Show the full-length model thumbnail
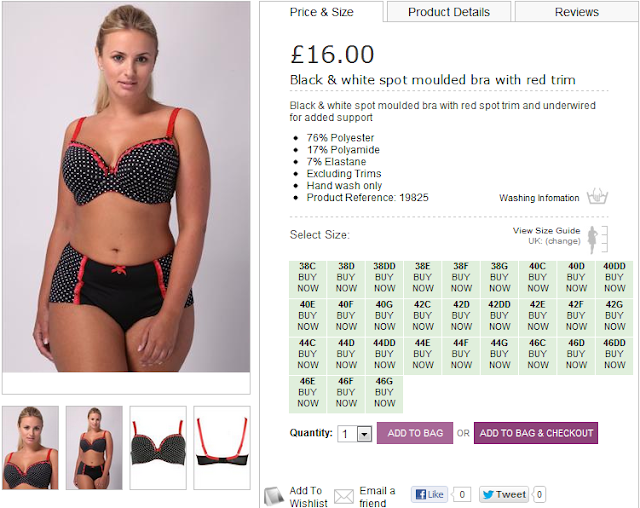Image resolution: width=640 pixels, height=508 pixels. pos(94,448)
